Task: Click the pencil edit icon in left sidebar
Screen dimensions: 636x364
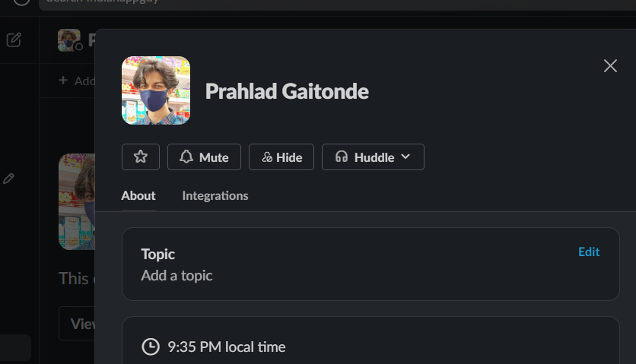Action: pyautogui.click(x=8, y=178)
